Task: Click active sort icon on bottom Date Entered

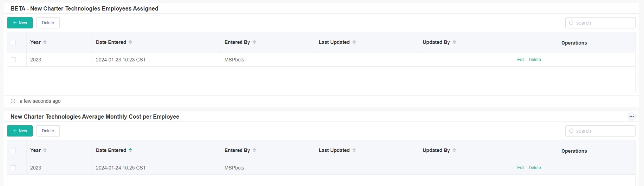Action: point(130,150)
